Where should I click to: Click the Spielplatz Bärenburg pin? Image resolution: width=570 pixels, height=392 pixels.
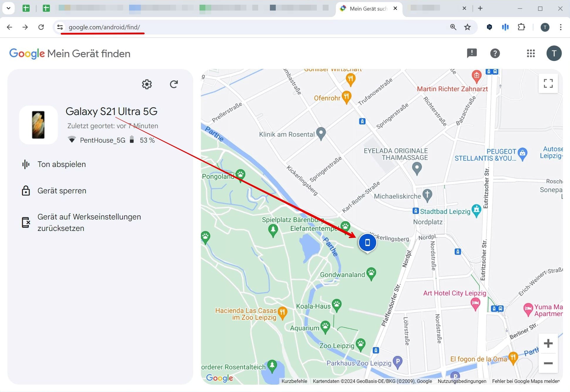click(273, 230)
